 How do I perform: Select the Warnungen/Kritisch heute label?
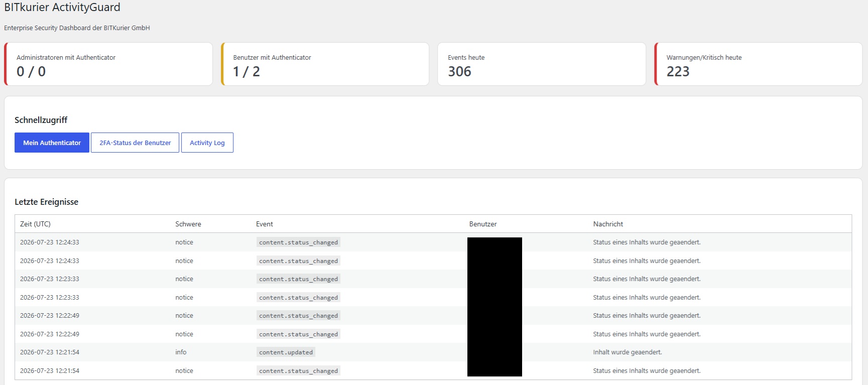pyautogui.click(x=704, y=58)
